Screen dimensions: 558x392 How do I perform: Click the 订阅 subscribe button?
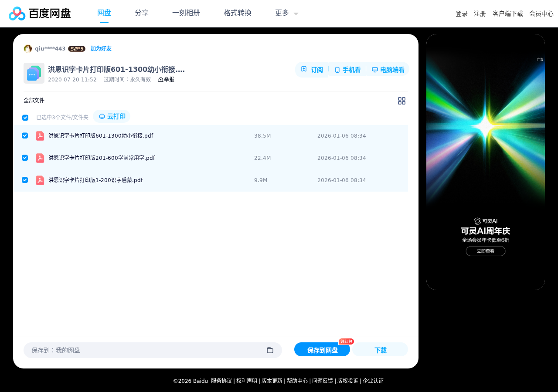pyautogui.click(x=312, y=70)
